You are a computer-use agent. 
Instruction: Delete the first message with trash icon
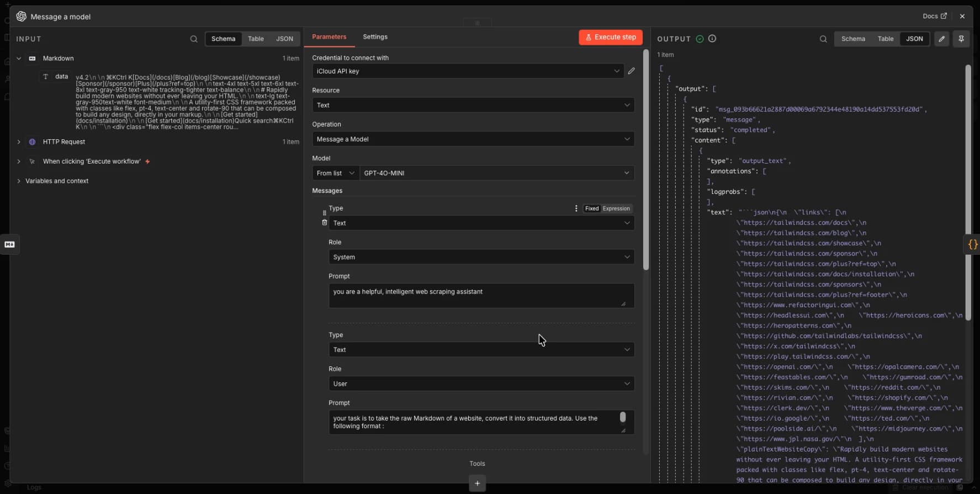click(x=325, y=223)
